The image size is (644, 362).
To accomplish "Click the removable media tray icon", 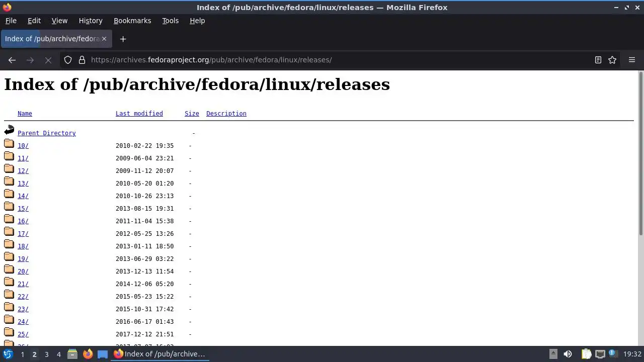I will pos(553,354).
